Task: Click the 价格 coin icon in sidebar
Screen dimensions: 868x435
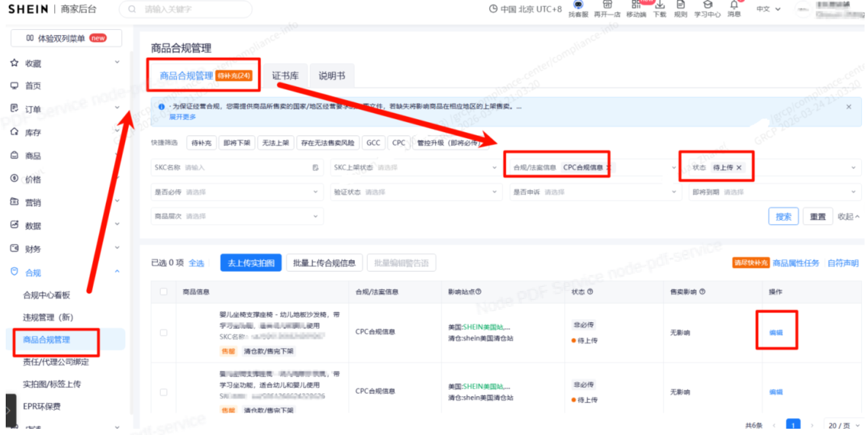Action: click(x=15, y=178)
